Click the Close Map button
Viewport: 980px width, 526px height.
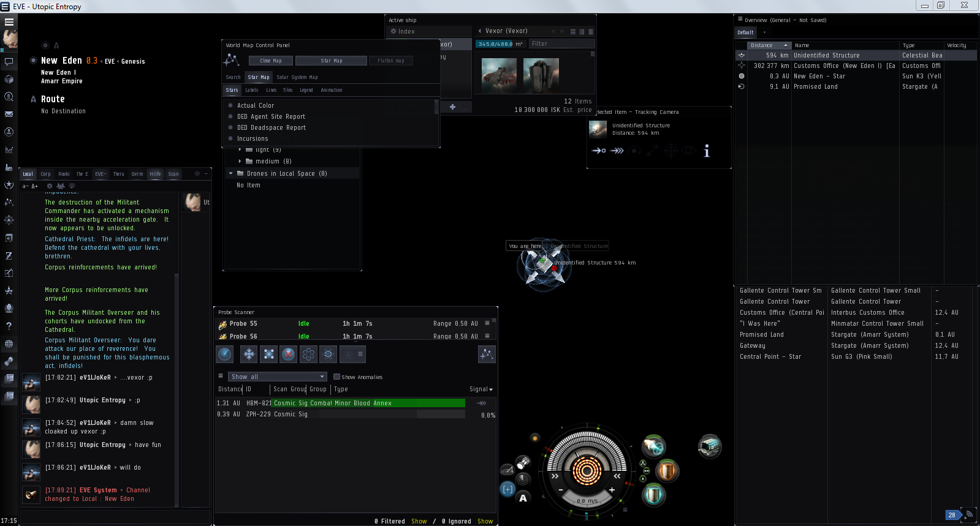point(271,61)
